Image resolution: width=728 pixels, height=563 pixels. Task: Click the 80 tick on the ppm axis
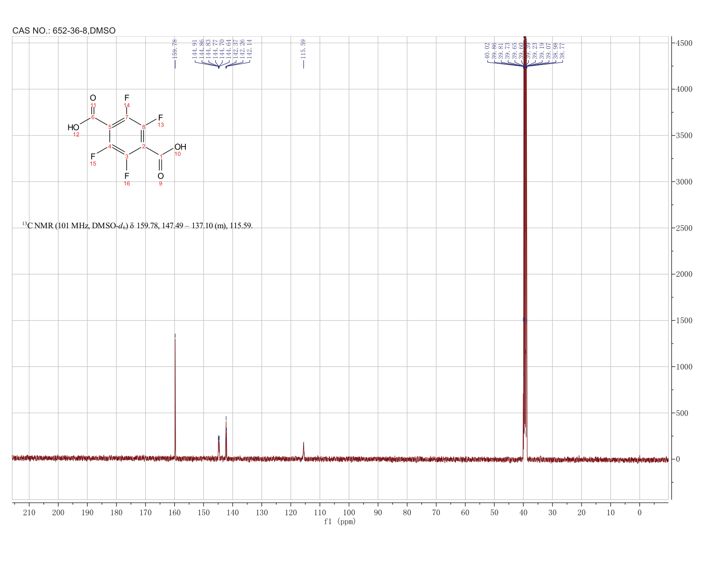coord(407,513)
